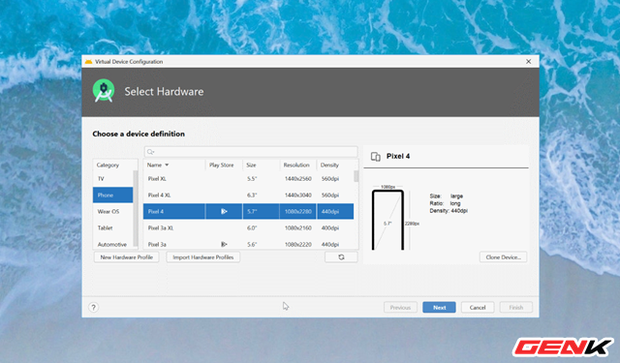Select the Pixel XL device row
Screen dimensions: 620x363
pyautogui.click(x=249, y=179)
